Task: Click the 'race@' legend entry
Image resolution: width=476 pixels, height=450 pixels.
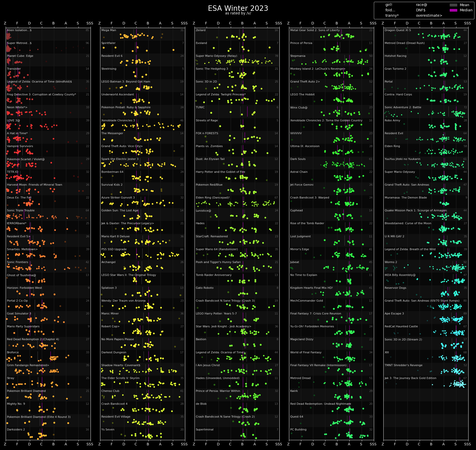Action: [421, 5]
